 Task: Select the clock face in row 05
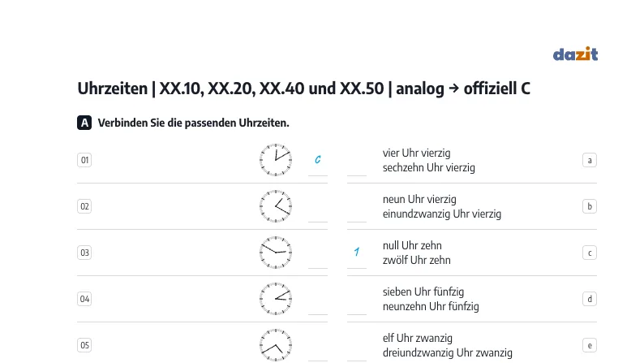[276, 345]
